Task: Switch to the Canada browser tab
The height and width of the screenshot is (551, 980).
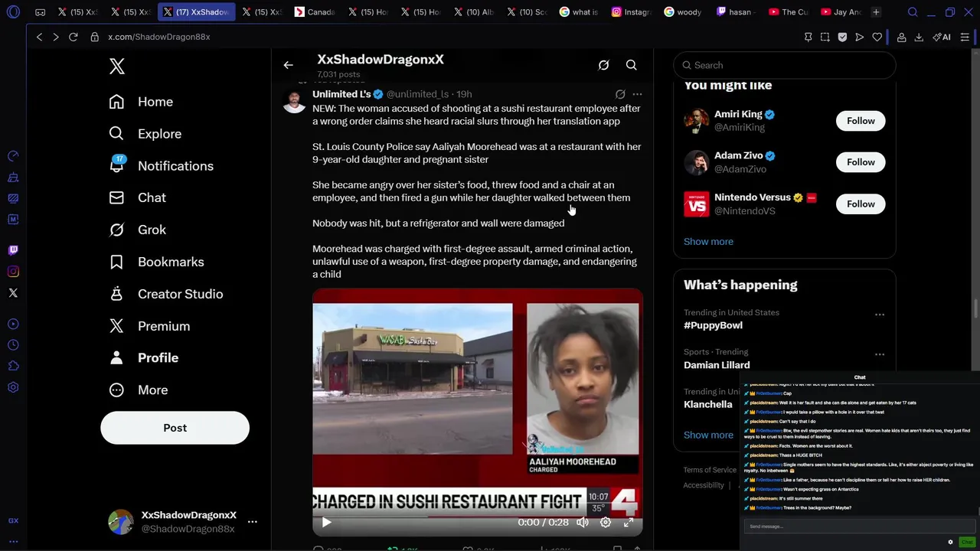Action: (315, 12)
